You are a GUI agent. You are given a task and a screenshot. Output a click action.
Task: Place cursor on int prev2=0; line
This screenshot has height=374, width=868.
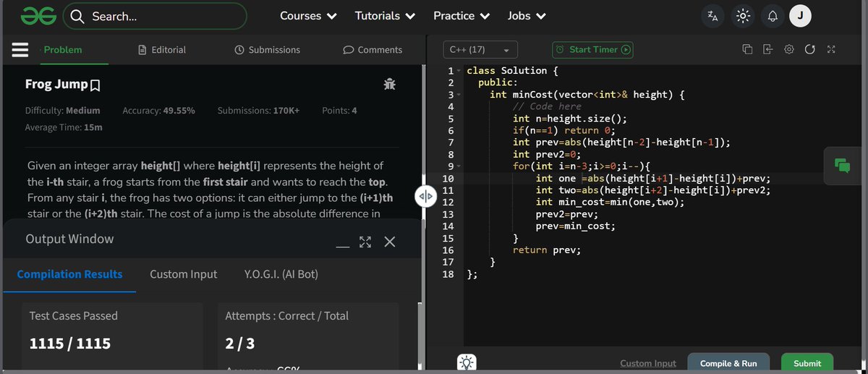(546, 154)
